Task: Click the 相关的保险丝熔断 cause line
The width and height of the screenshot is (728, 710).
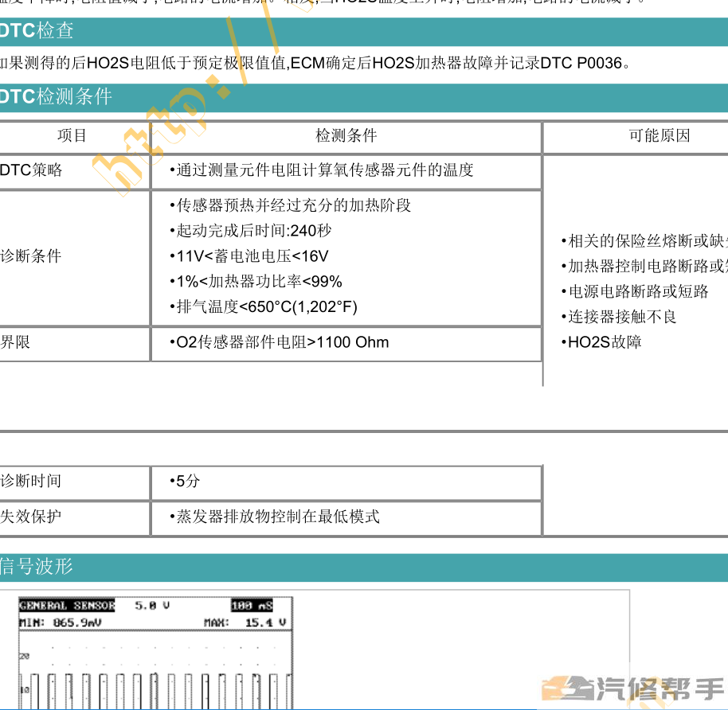Action: click(x=644, y=241)
